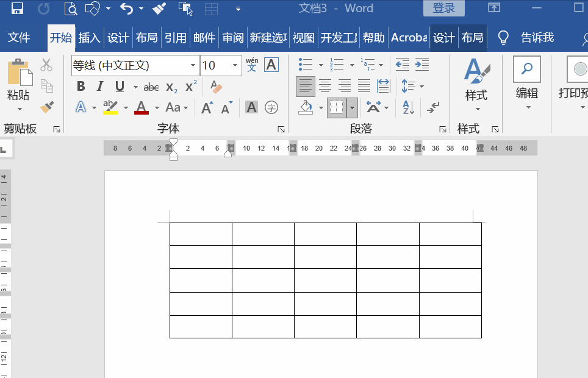Open the 文件 menu
Image resolution: width=588 pixels, height=378 pixels.
(x=19, y=38)
